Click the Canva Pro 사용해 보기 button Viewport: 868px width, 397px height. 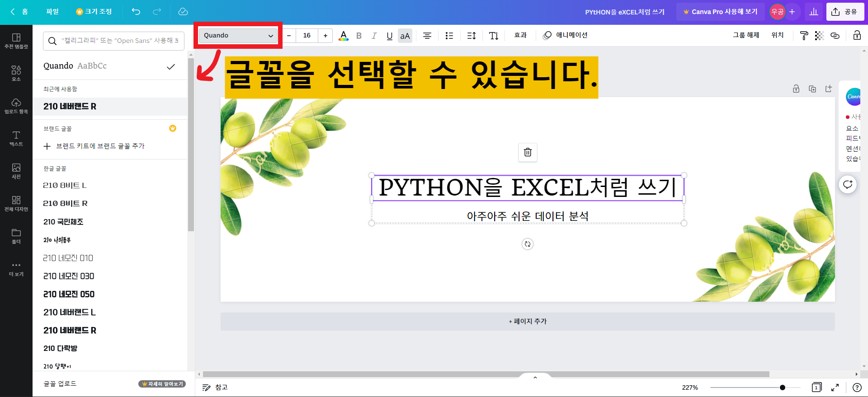pyautogui.click(x=720, y=12)
